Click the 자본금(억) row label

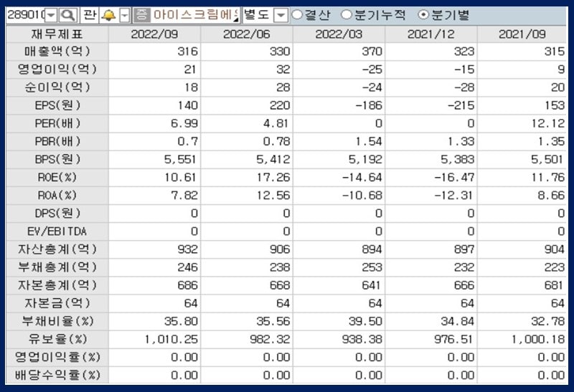(57, 303)
